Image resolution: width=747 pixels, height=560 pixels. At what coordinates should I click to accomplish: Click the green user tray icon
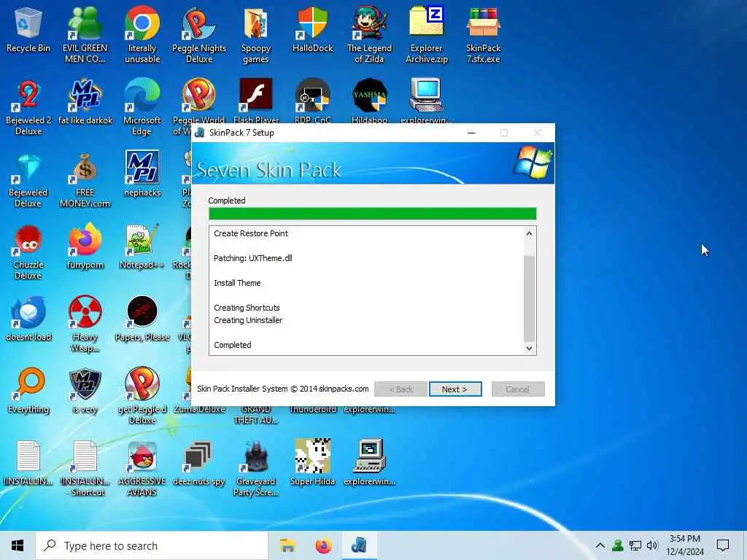pyautogui.click(x=618, y=545)
